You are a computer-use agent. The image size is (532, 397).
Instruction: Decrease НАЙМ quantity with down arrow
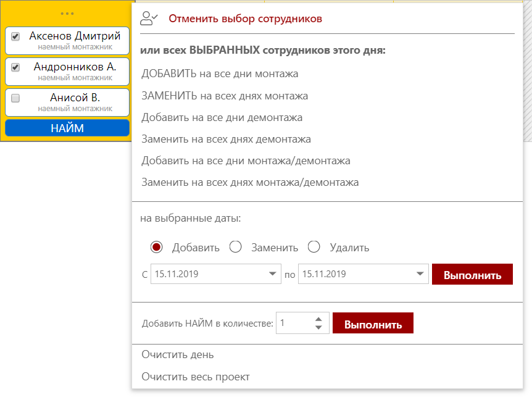[318, 327]
